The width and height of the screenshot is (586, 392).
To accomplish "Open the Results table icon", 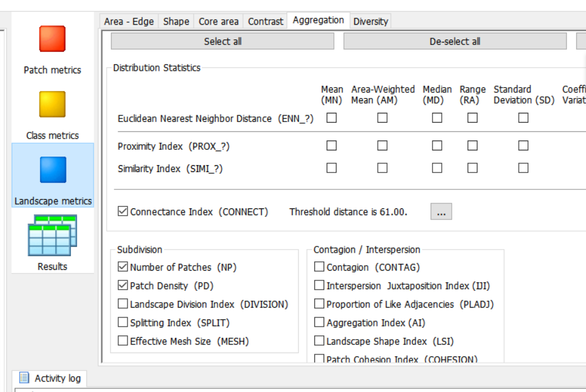I will (x=52, y=235).
